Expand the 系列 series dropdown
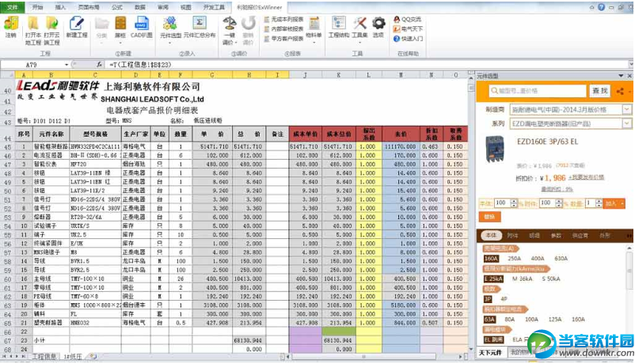 click(x=627, y=123)
